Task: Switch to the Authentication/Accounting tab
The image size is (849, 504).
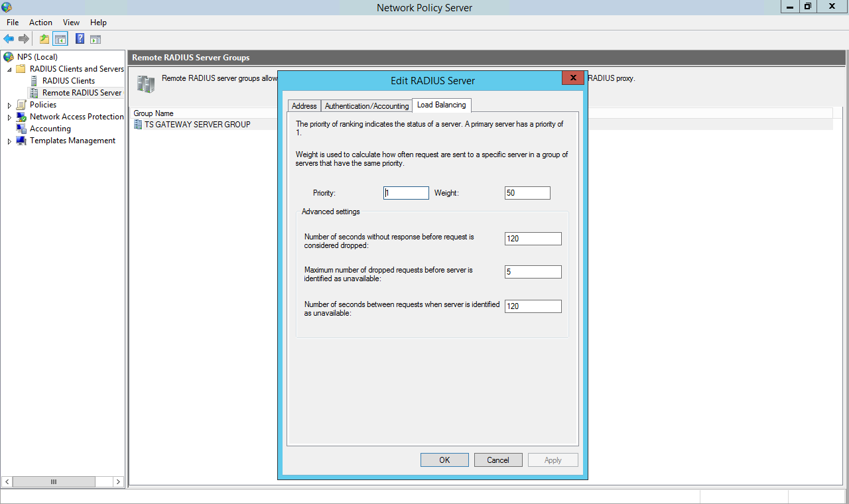Action: (x=367, y=106)
